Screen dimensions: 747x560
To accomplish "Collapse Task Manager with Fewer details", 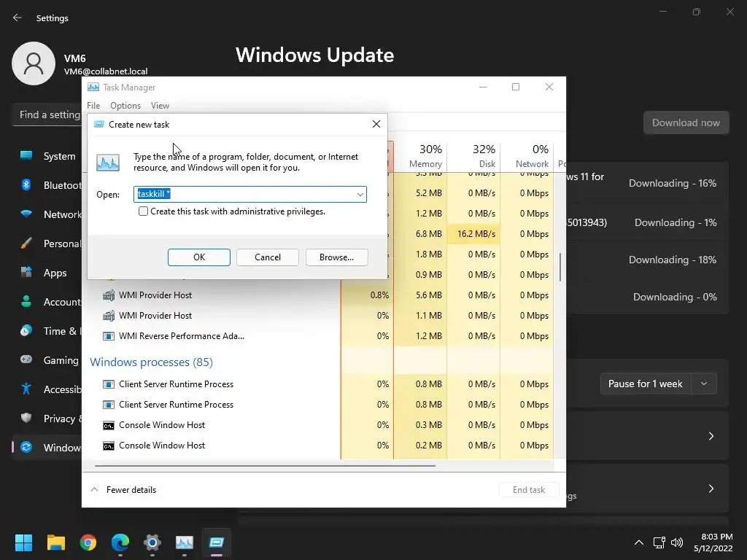I will tap(123, 489).
